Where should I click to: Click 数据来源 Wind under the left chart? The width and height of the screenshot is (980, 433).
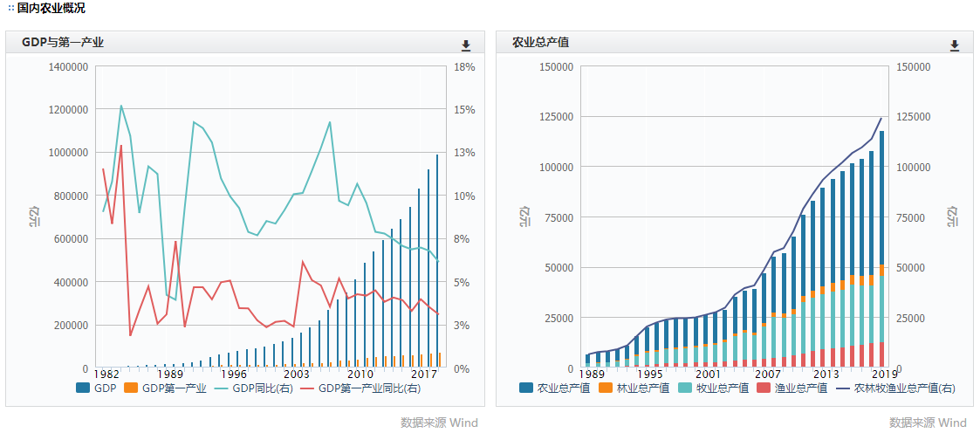439,423
